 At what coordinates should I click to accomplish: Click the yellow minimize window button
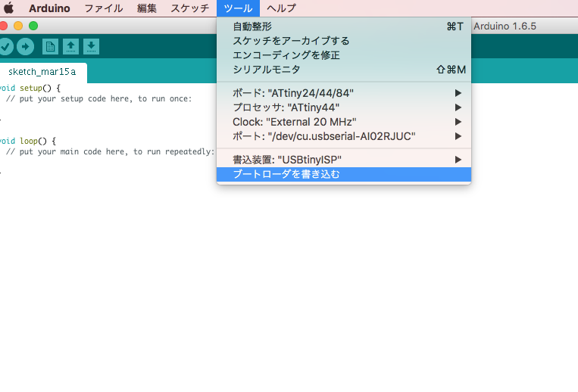(18, 26)
